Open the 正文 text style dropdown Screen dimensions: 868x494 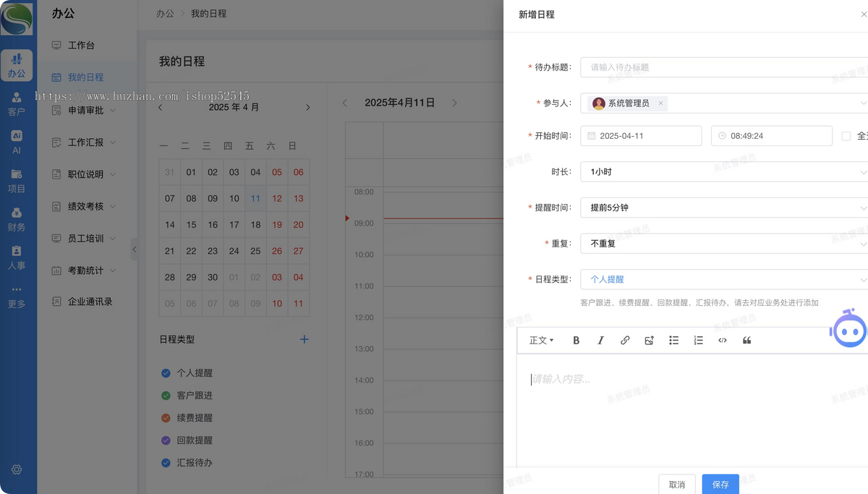pyautogui.click(x=541, y=340)
